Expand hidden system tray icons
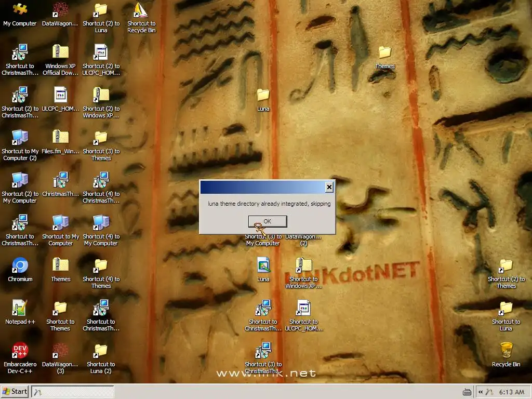 point(481,392)
